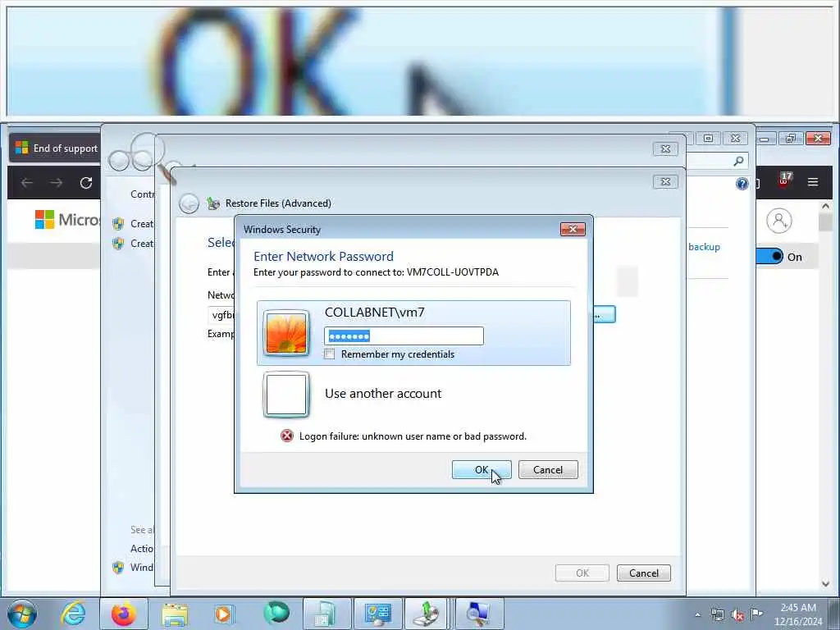
Task: Open the Control Panel help icon
Action: pyautogui.click(x=742, y=184)
